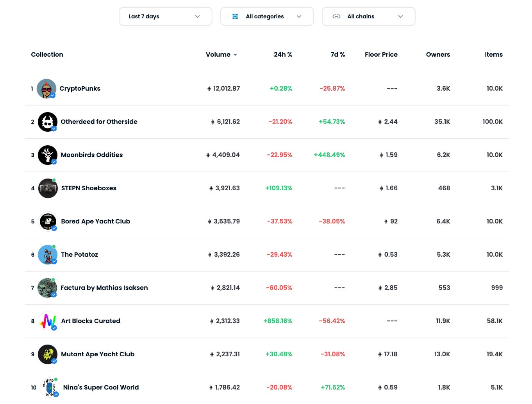Viewport: 532px width, 404px height.
Task: Click the ETH icon beside volume 4,409.04
Action: 208,155
